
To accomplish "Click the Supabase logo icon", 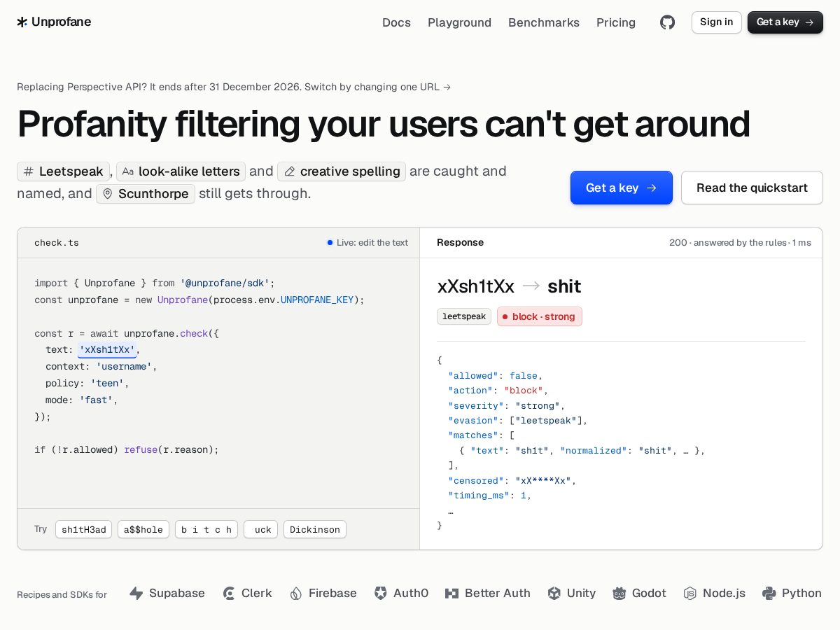I will (136, 593).
